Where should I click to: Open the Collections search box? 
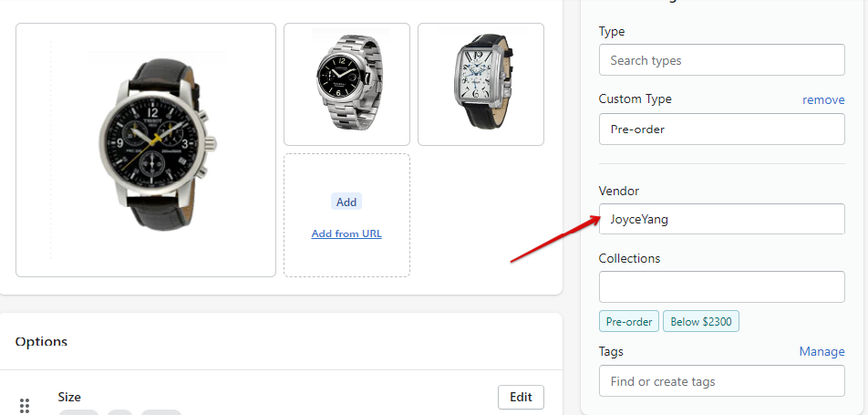click(721, 286)
